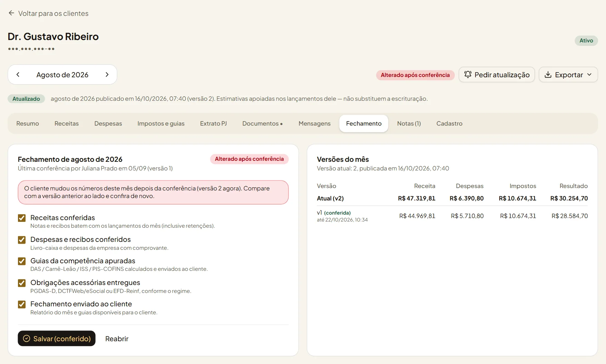Select the Impostos e guias tab
606x364 pixels.
[x=161, y=124]
